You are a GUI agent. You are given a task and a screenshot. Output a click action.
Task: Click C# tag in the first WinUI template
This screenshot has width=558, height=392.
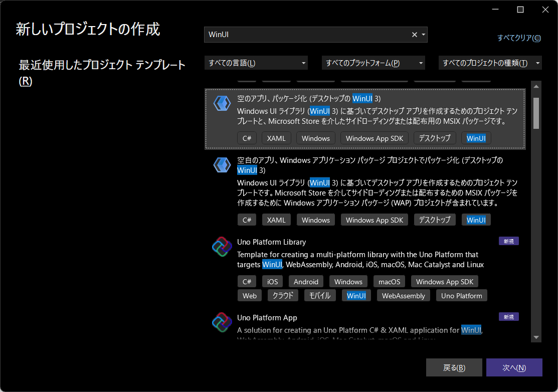(x=247, y=138)
